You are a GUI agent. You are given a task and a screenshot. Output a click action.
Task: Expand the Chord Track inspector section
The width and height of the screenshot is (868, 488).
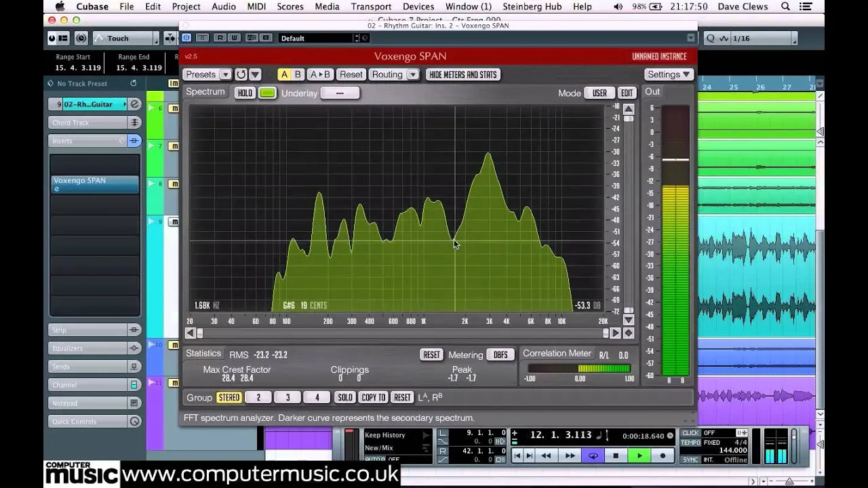tap(95, 123)
